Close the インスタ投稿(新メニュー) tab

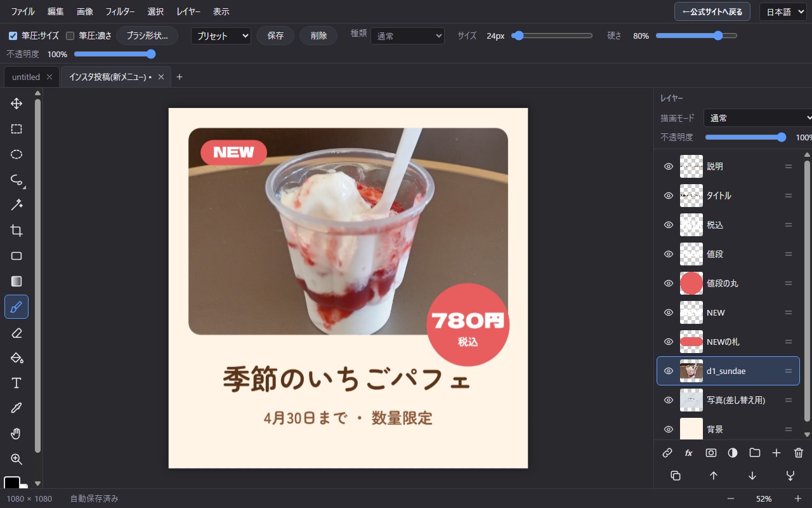[161, 77]
